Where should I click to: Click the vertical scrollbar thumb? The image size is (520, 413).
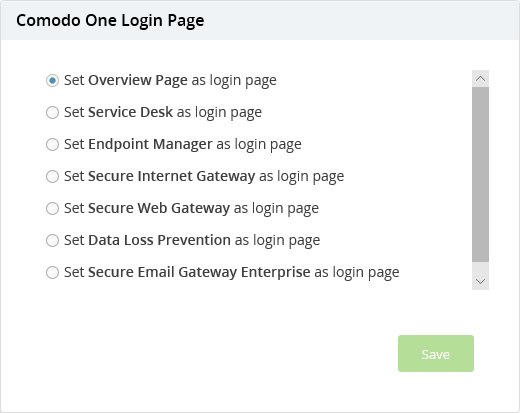pyautogui.click(x=480, y=174)
